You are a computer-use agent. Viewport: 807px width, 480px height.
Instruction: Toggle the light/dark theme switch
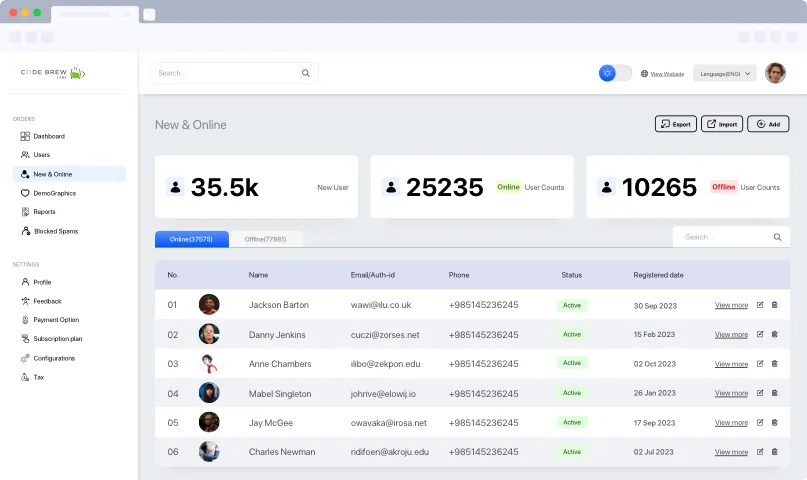(x=615, y=73)
